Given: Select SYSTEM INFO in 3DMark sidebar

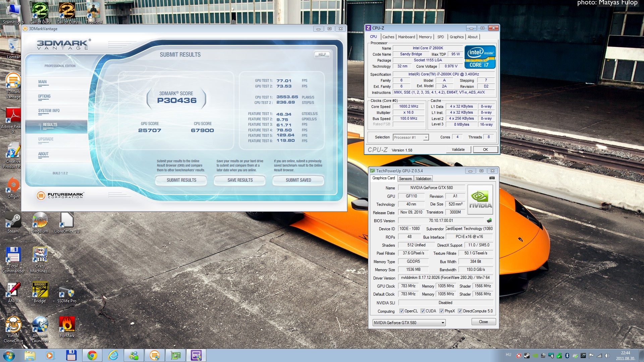Looking at the screenshot, I should pyautogui.click(x=49, y=111).
